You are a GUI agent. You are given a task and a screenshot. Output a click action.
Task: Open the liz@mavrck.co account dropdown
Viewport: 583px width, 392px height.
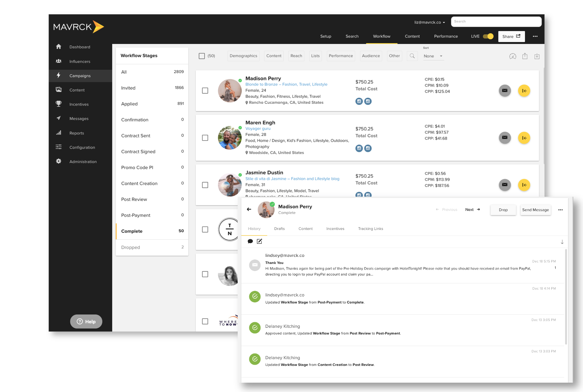(429, 22)
